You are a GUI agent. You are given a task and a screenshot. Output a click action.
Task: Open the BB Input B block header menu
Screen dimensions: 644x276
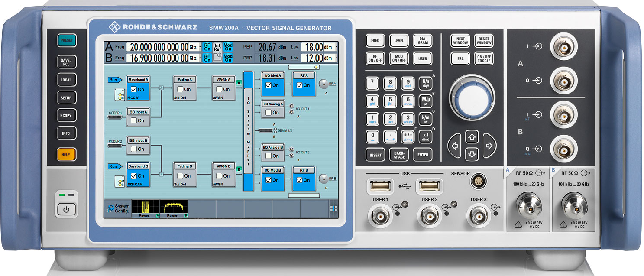pyautogui.click(x=138, y=140)
